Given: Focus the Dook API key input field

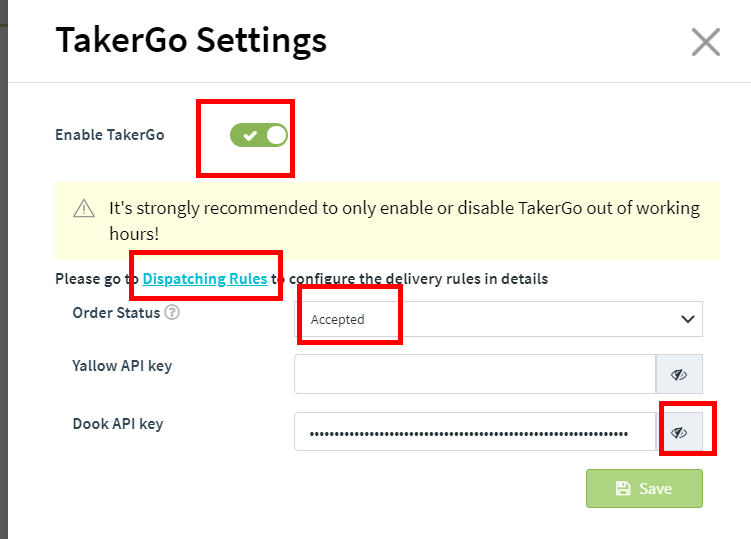Looking at the screenshot, I should click(x=475, y=432).
